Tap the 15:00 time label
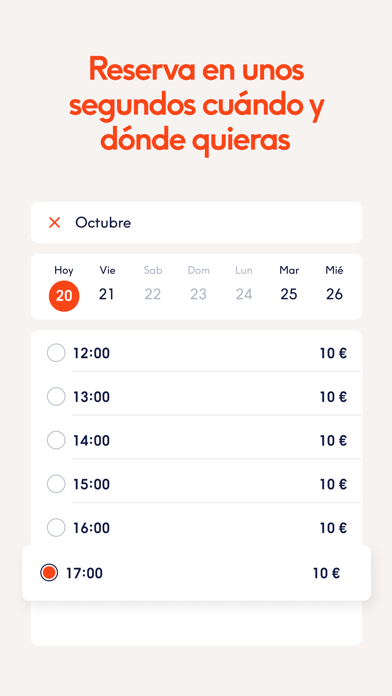Image resolution: width=392 pixels, height=696 pixels. pyautogui.click(x=91, y=484)
